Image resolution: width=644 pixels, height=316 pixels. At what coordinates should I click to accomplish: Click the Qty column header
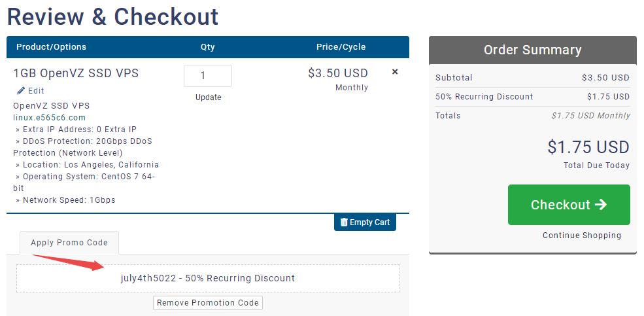[208, 47]
